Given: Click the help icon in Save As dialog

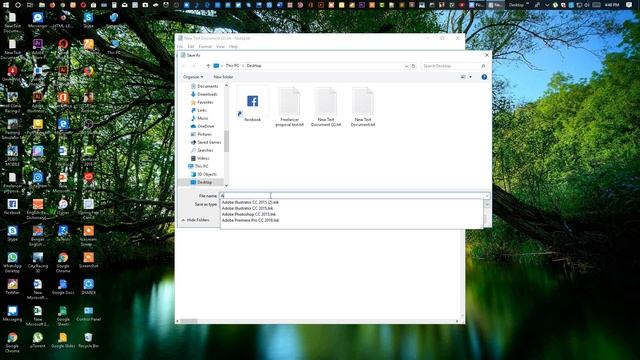Looking at the screenshot, I should [484, 77].
